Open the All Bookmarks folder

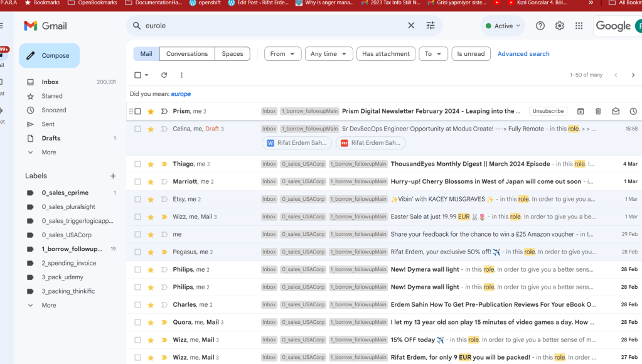[624, 3]
